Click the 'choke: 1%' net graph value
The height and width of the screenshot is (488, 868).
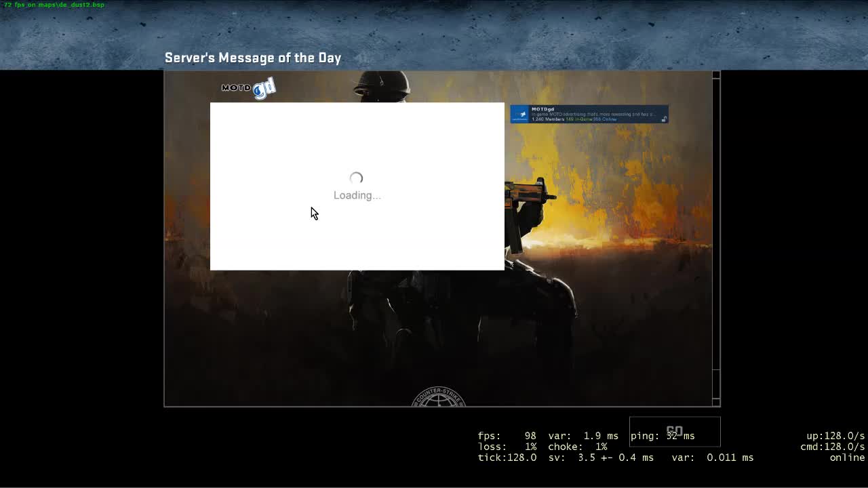[x=578, y=447]
